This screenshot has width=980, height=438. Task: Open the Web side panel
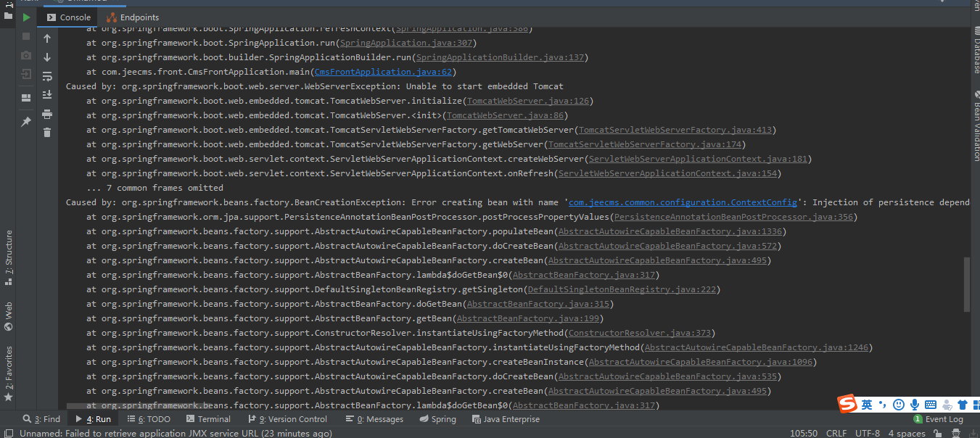click(x=9, y=317)
